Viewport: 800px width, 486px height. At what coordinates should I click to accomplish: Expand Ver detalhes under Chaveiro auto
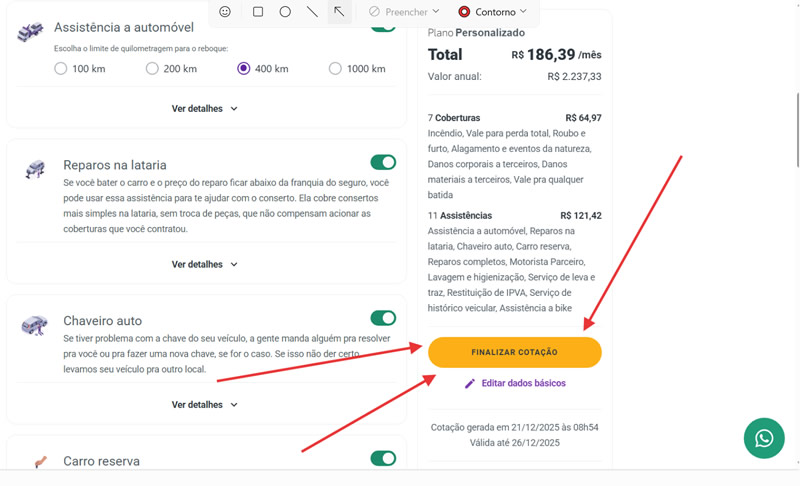pos(205,404)
